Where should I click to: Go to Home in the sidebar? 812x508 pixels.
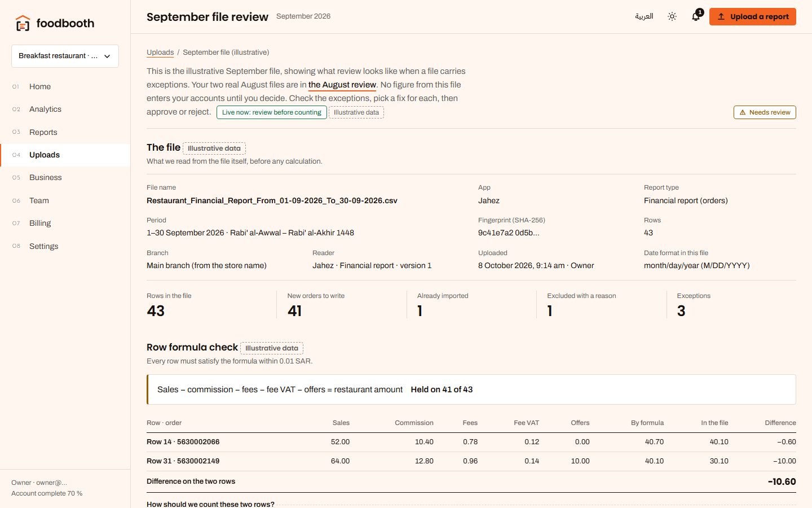(65, 86)
